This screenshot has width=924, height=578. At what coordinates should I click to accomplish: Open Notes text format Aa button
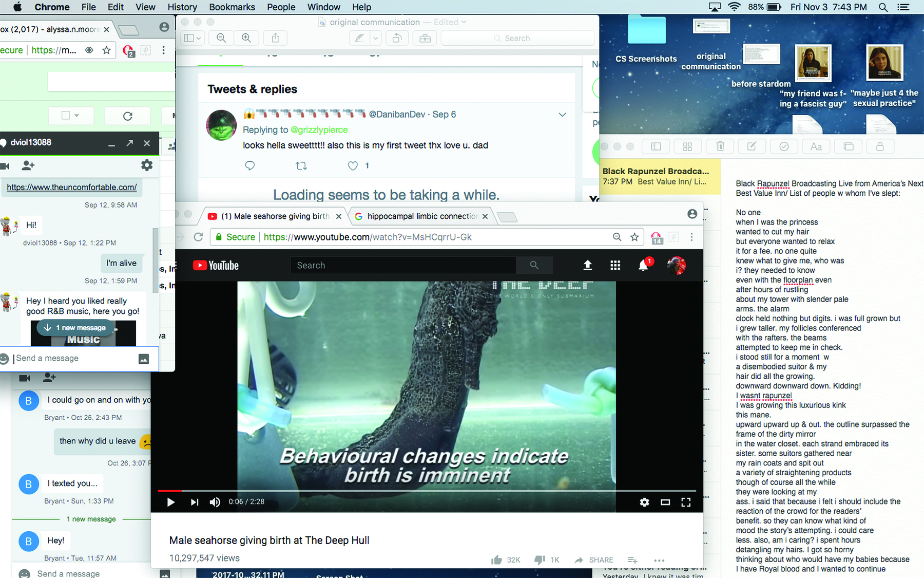pyautogui.click(x=816, y=146)
